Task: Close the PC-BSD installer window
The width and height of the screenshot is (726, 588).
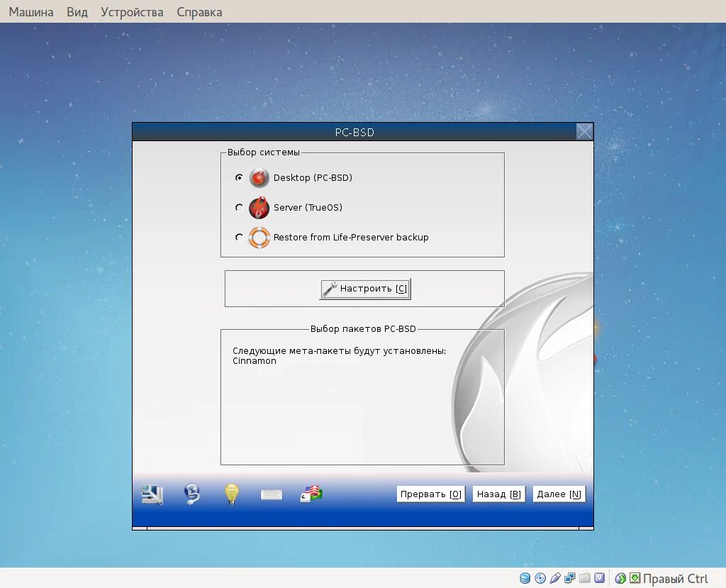Action: [584, 132]
